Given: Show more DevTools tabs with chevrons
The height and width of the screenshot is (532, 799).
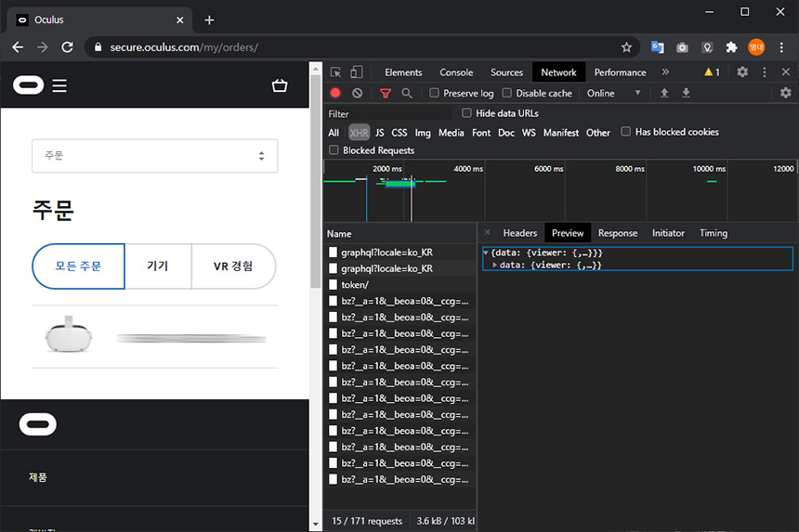Looking at the screenshot, I should pyautogui.click(x=665, y=71).
